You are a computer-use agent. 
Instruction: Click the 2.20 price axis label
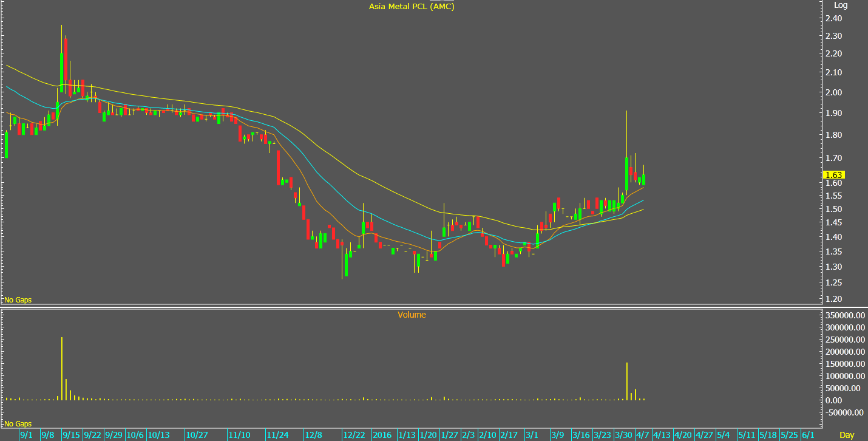point(833,54)
